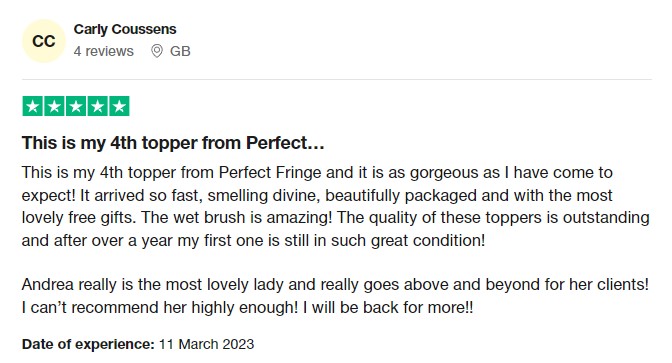This screenshot has height=363, width=672.
Task: Select the first green rating star
Action: click(33, 106)
